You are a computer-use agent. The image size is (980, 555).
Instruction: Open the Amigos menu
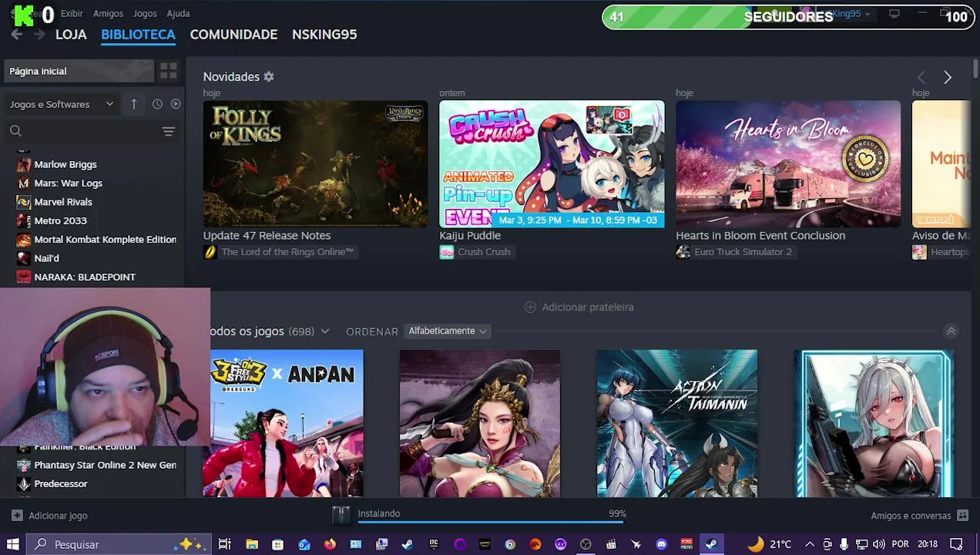(x=108, y=14)
